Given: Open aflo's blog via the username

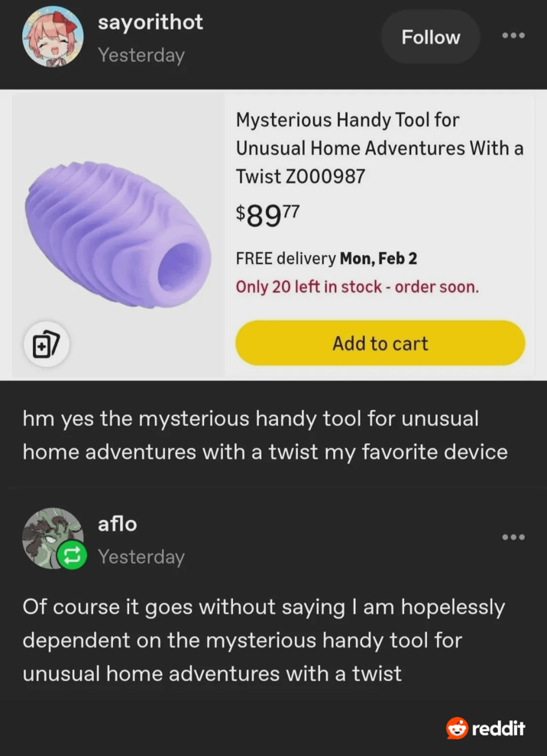Looking at the screenshot, I should point(117,524).
